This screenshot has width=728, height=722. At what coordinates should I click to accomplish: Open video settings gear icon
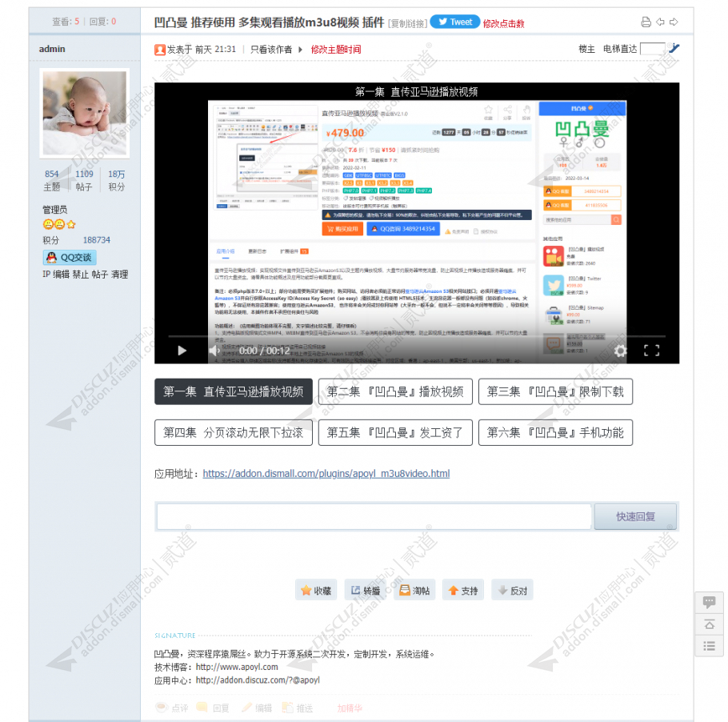[620, 351]
